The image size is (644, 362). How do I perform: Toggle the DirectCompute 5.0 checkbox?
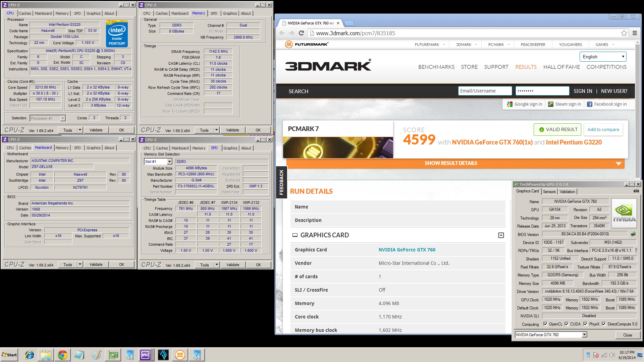pos(604,324)
